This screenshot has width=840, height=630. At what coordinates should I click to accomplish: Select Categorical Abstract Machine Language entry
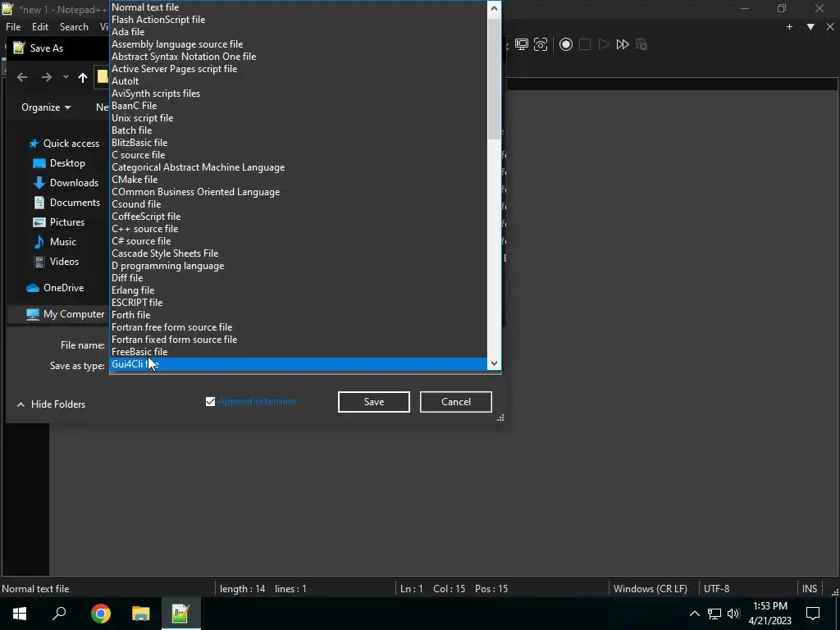pyautogui.click(x=299, y=167)
